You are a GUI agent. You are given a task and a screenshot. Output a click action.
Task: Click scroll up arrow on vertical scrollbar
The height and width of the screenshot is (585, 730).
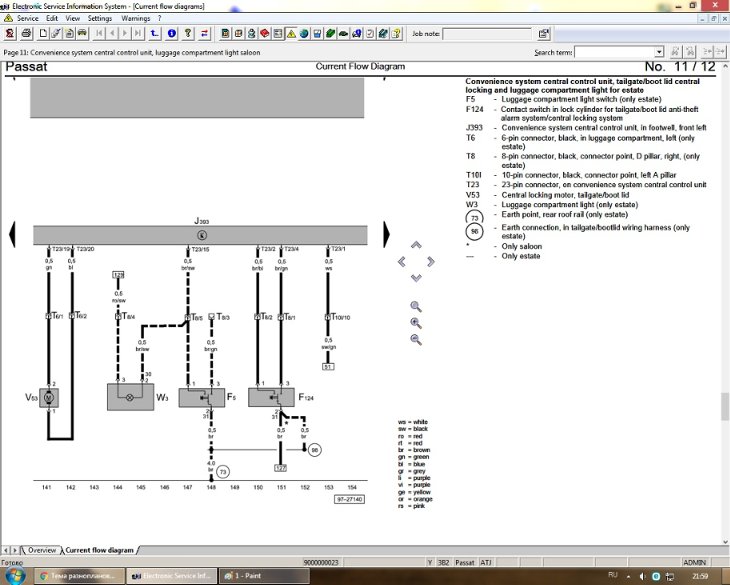click(725, 67)
